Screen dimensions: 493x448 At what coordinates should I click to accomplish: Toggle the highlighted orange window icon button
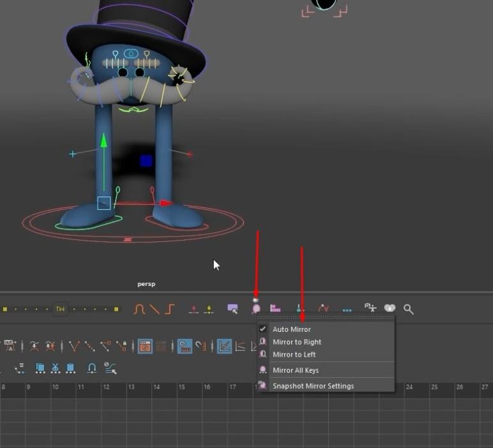tap(145, 346)
